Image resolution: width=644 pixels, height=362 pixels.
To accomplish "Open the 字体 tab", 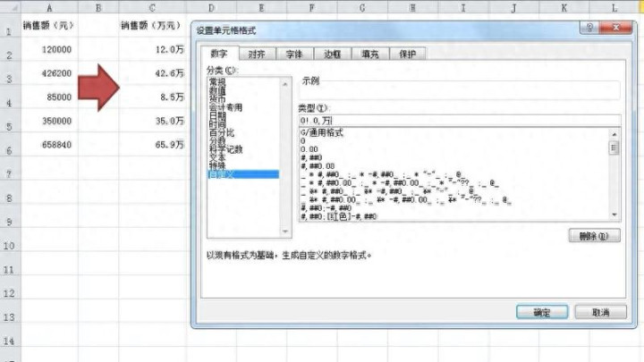I will tap(294, 55).
